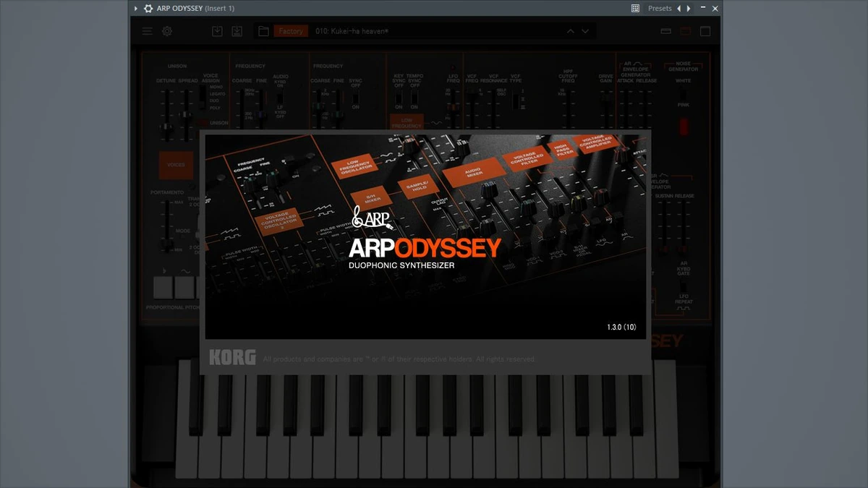Open the plugin settings gear in the title bar

pos(148,9)
